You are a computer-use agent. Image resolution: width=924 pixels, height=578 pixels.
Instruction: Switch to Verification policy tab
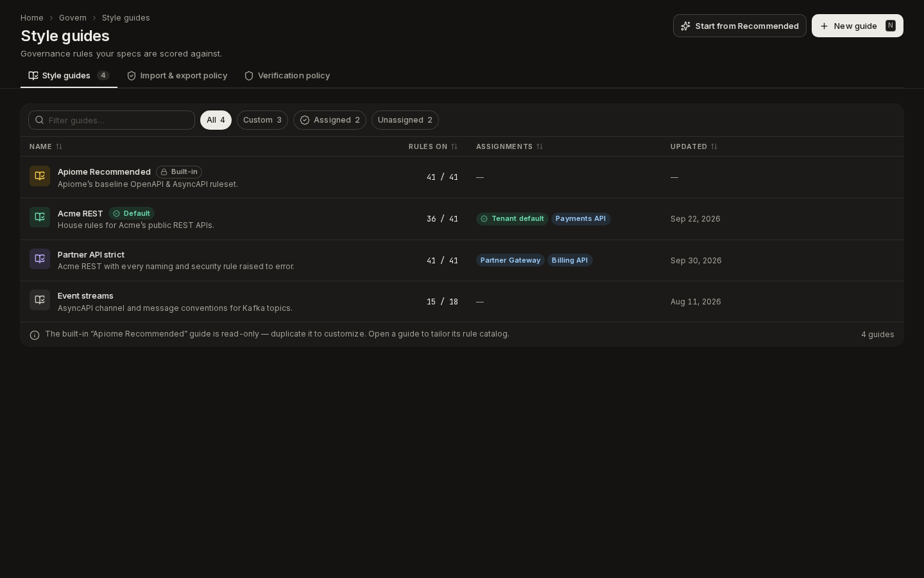tap(287, 76)
